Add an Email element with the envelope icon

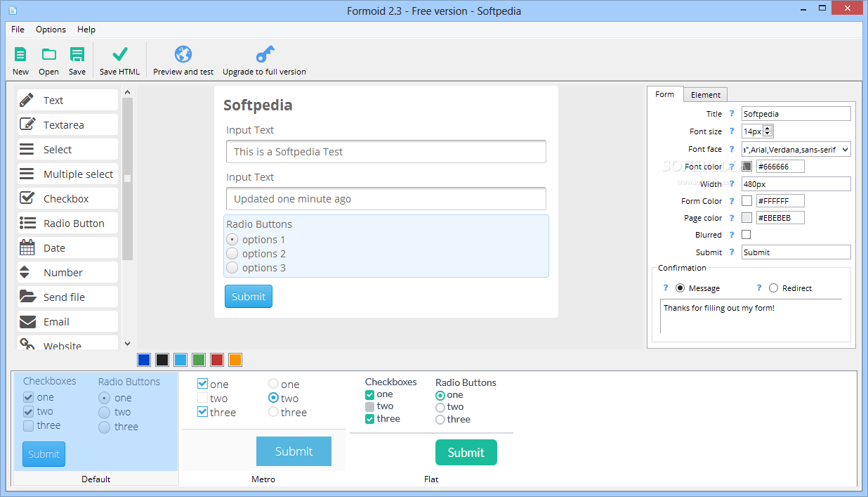click(x=67, y=321)
